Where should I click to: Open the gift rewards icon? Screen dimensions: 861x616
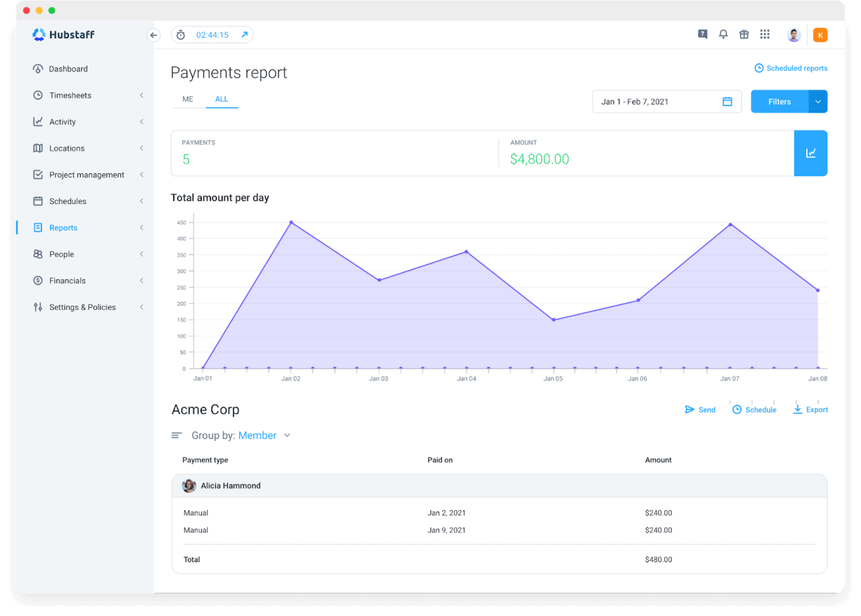[744, 34]
